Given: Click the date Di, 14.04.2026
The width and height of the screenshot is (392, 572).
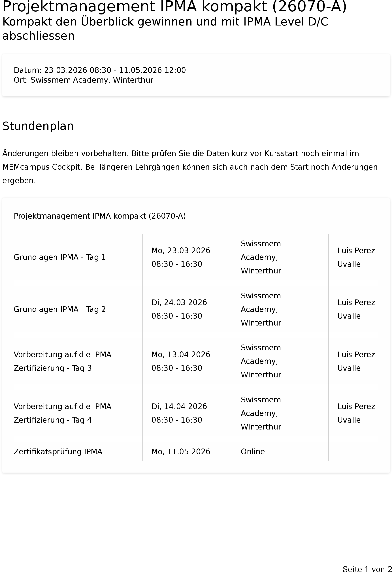Looking at the screenshot, I should pyautogui.click(x=179, y=406).
